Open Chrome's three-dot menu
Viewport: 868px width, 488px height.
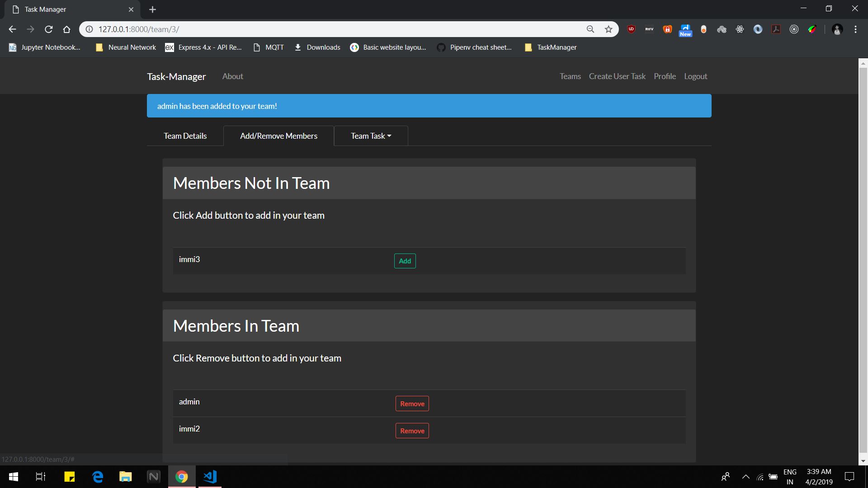click(855, 29)
